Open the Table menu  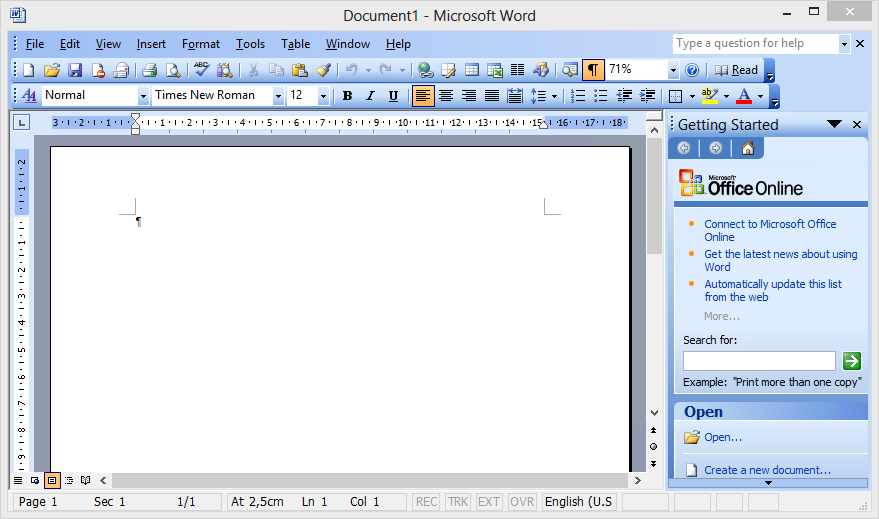295,44
